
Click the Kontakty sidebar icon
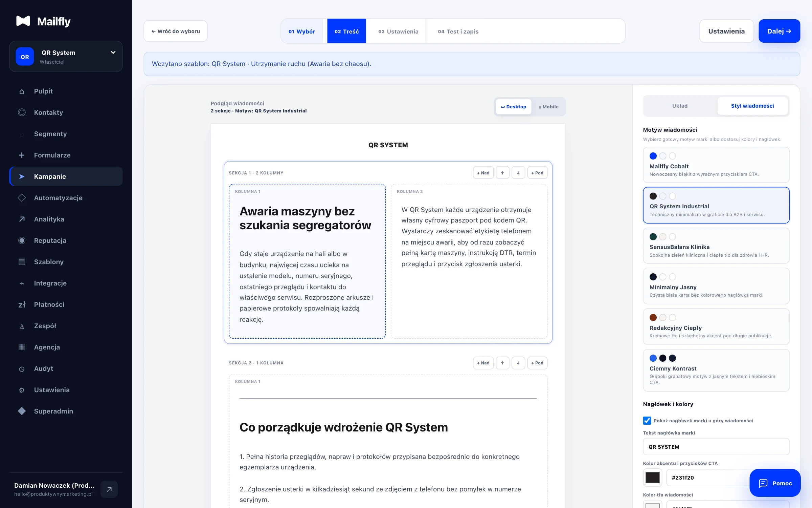tap(22, 112)
